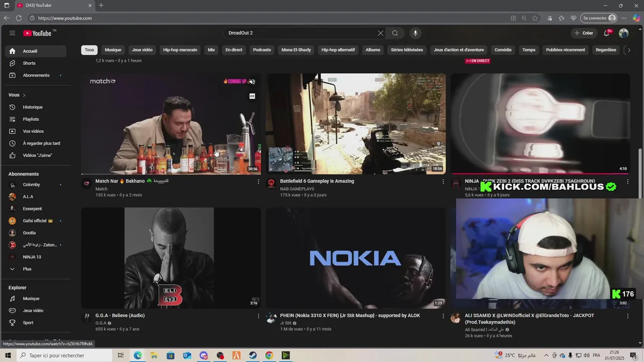Select the Hip-hop marocain chip

pyautogui.click(x=180, y=50)
